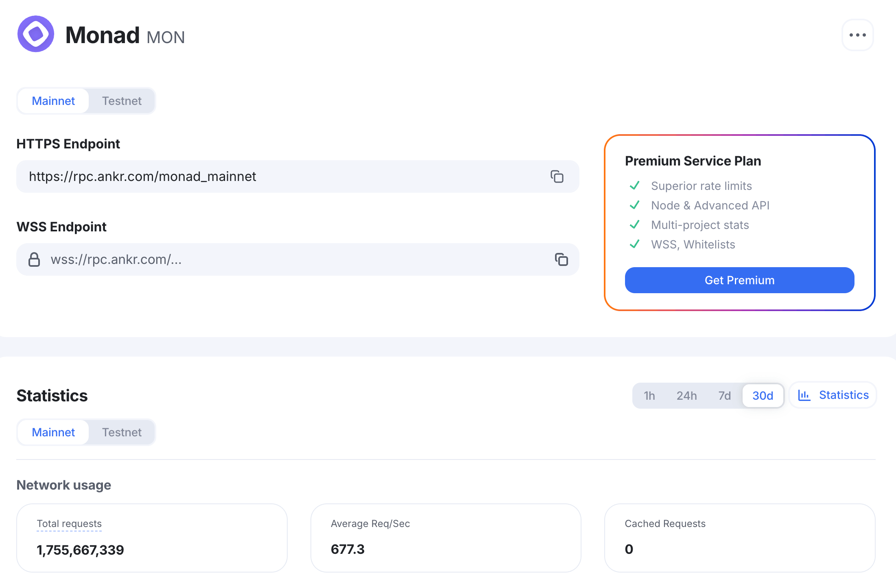Choose the 7d time period
The width and height of the screenshot is (896, 588).
point(724,395)
